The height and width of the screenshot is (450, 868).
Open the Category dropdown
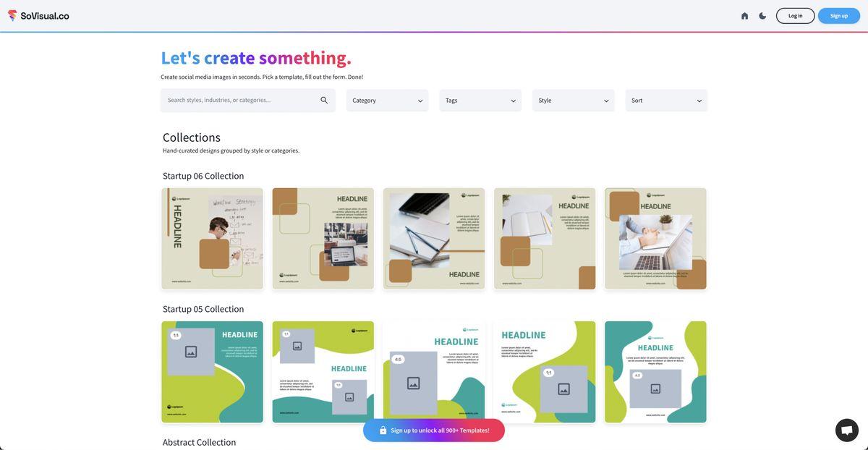tap(387, 101)
